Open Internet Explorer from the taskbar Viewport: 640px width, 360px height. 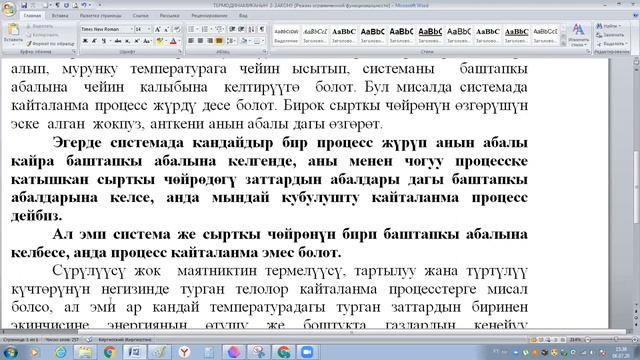pos(60,352)
